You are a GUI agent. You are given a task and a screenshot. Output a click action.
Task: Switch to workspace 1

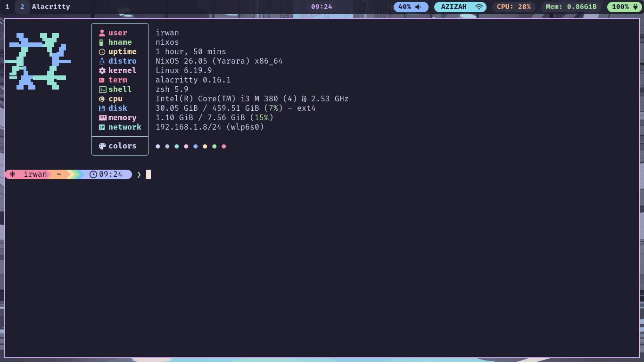coord(7,7)
